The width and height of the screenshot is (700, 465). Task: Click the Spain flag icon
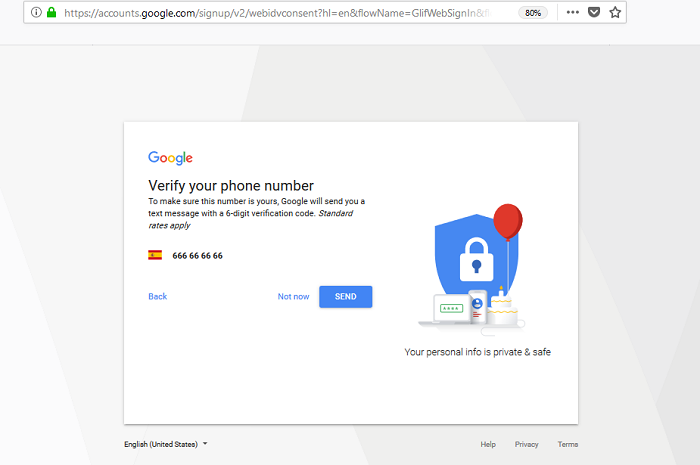click(155, 255)
